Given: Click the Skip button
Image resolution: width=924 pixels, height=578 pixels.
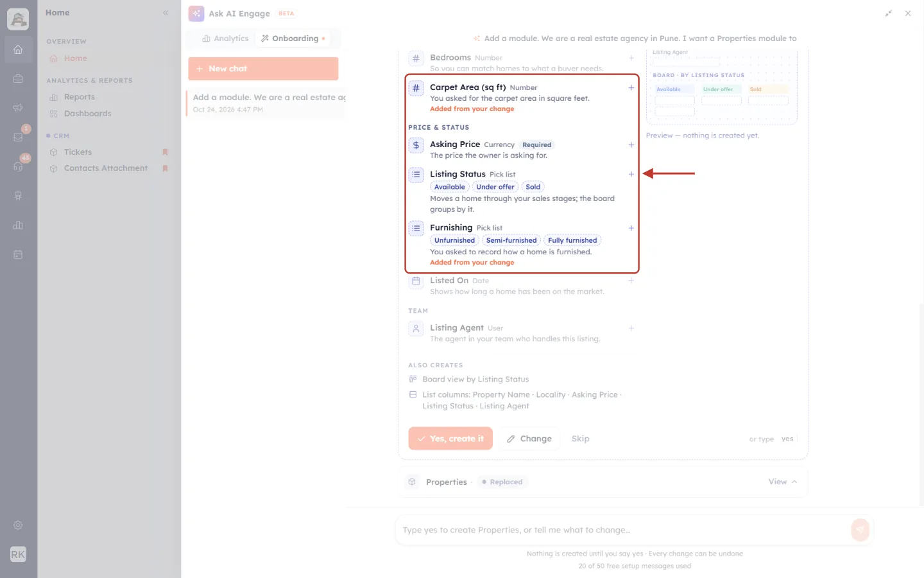Looking at the screenshot, I should point(580,439).
